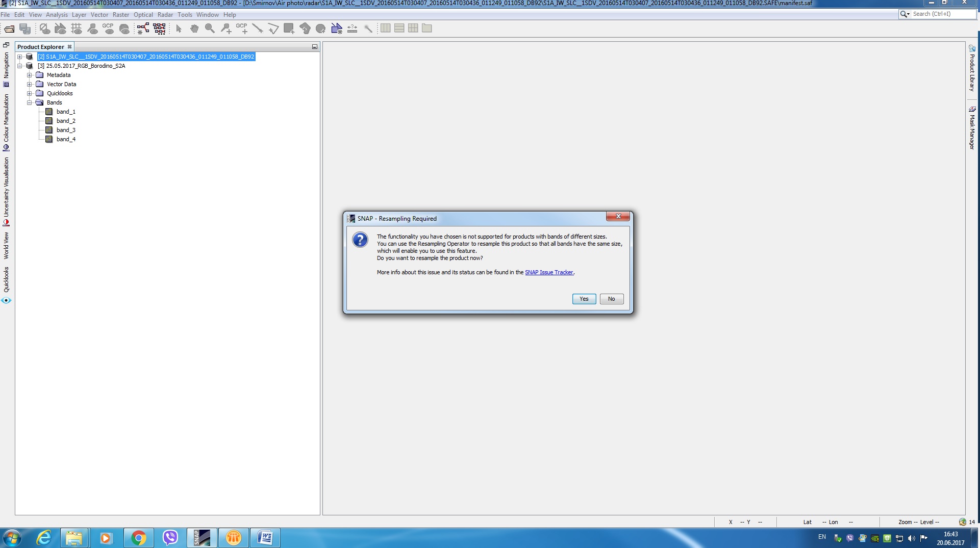This screenshot has width=980, height=548.
Task: Open the Product Library side panel
Action: click(x=972, y=68)
